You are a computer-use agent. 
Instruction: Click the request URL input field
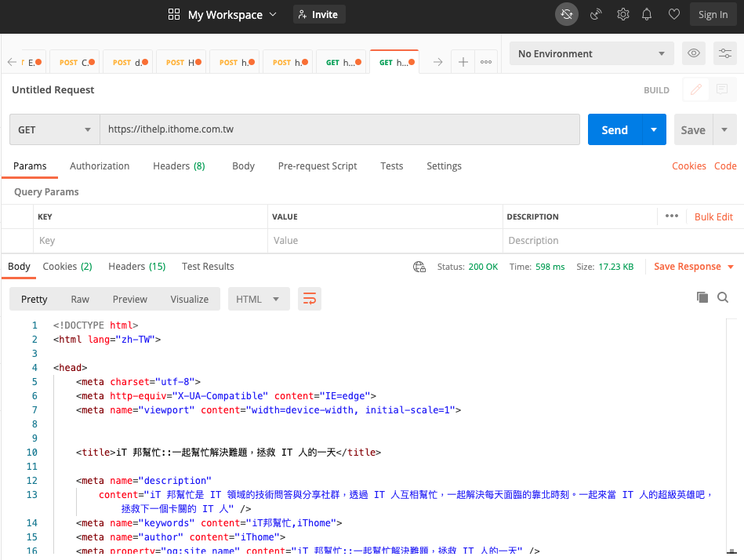339,129
